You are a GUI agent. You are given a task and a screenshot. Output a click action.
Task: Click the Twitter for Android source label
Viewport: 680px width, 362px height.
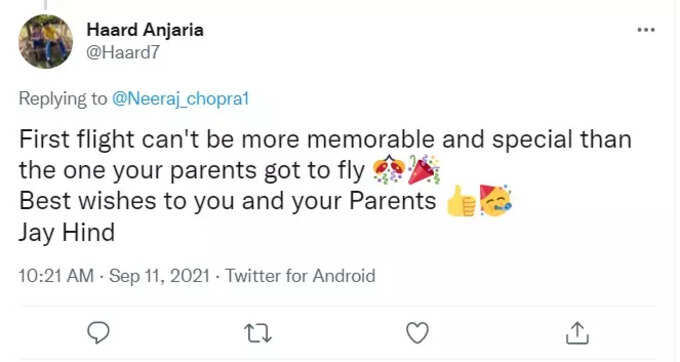[300, 276]
